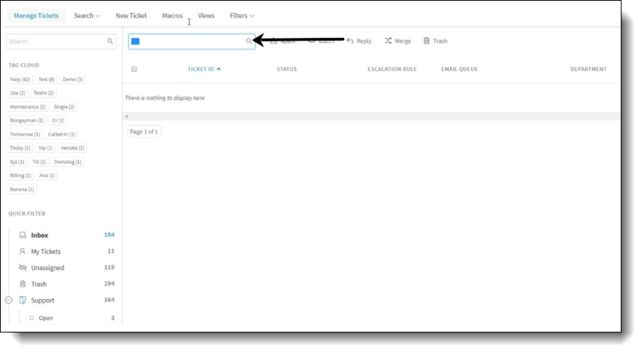The height and width of the screenshot is (355, 644).
Task: Click the Merge tickets icon
Action: click(388, 41)
